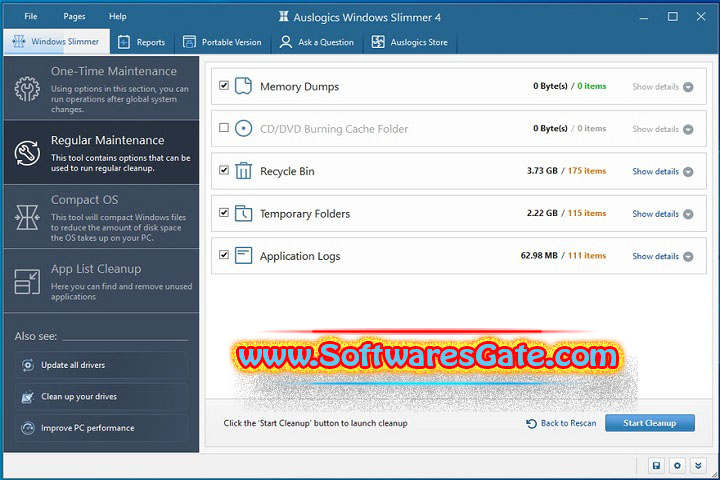This screenshot has height=480, width=720.
Task: Select the One-Time Maintenance section title
Action: [114, 71]
